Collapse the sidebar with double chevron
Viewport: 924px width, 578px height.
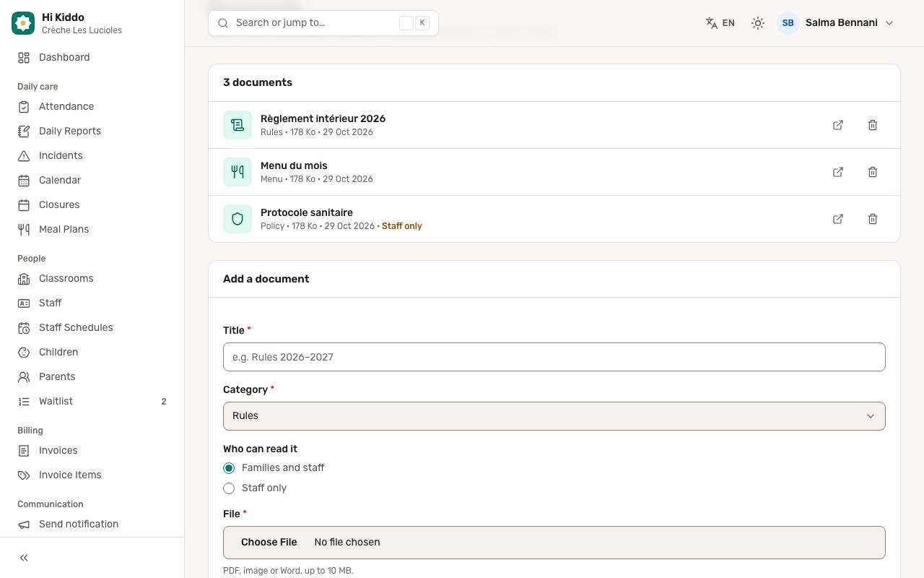[x=24, y=558]
